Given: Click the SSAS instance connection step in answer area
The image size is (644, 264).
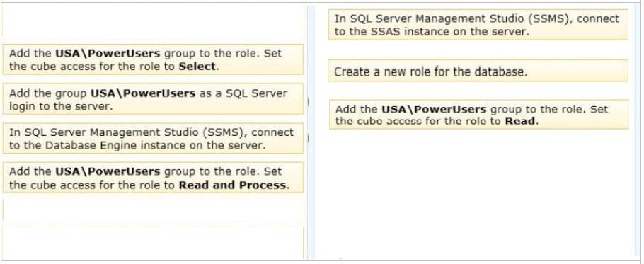Looking at the screenshot, I should coord(478,25).
